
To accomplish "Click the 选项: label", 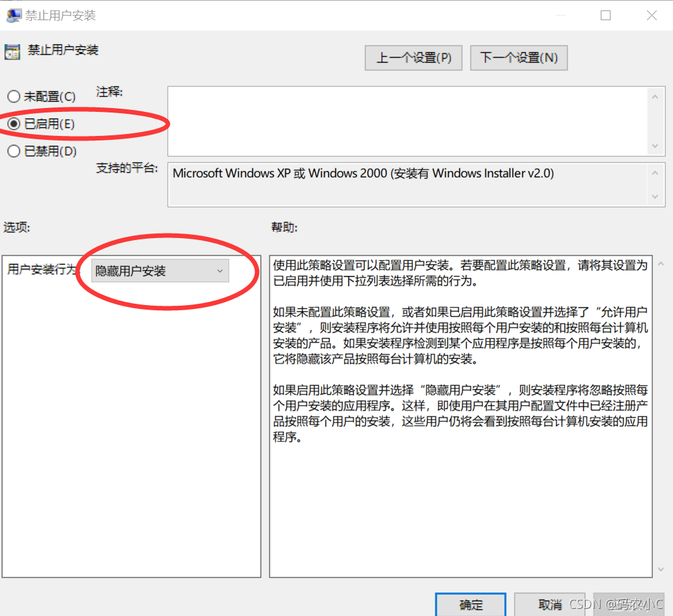I will [17, 227].
